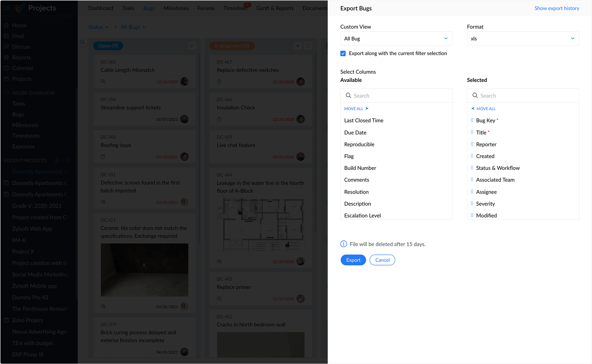The image size is (592, 364).
Task: Click the blue Export button
Action: (x=353, y=260)
